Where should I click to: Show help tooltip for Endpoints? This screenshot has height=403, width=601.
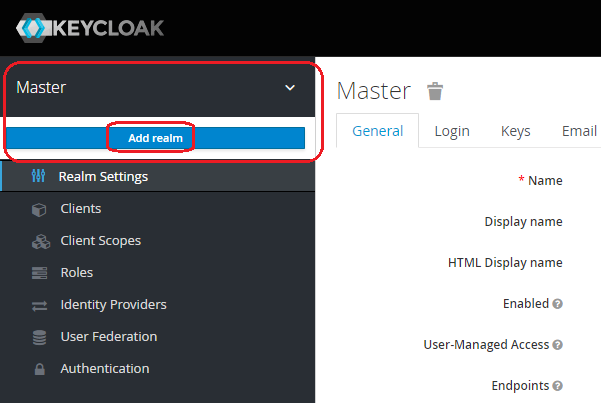click(558, 386)
